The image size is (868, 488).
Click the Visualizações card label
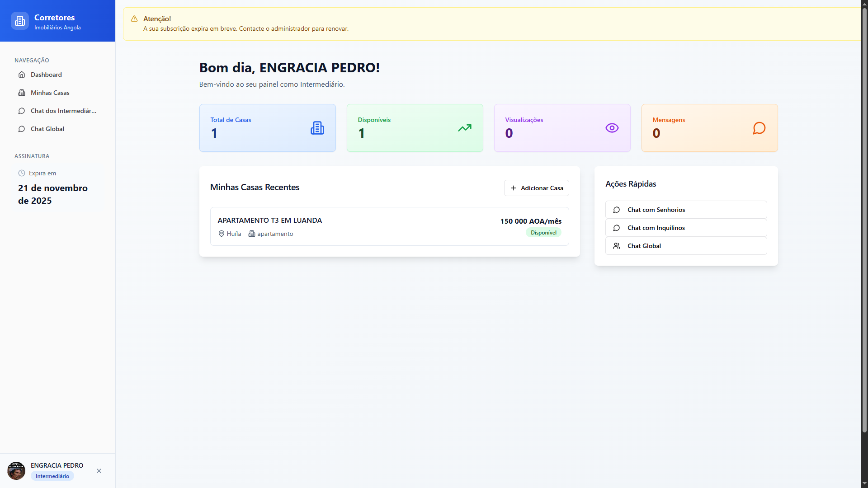coord(524,120)
